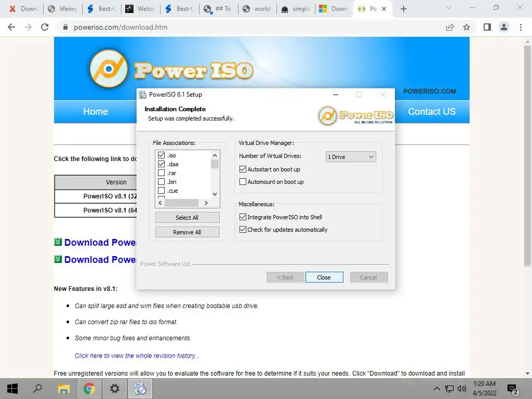Click PowerISO v8.1 64-bit table cell
The height and width of the screenshot is (399, 532).
point(96,210)
